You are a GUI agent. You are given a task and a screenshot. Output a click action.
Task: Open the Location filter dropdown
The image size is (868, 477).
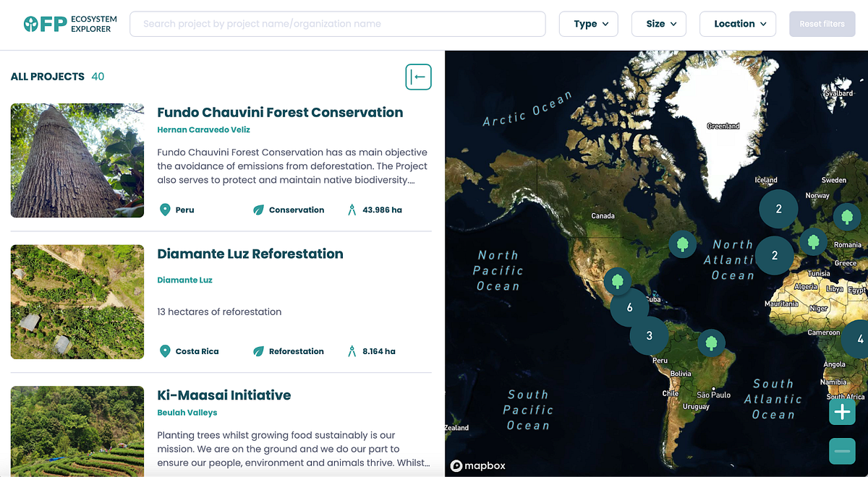[x=737, y=24]
